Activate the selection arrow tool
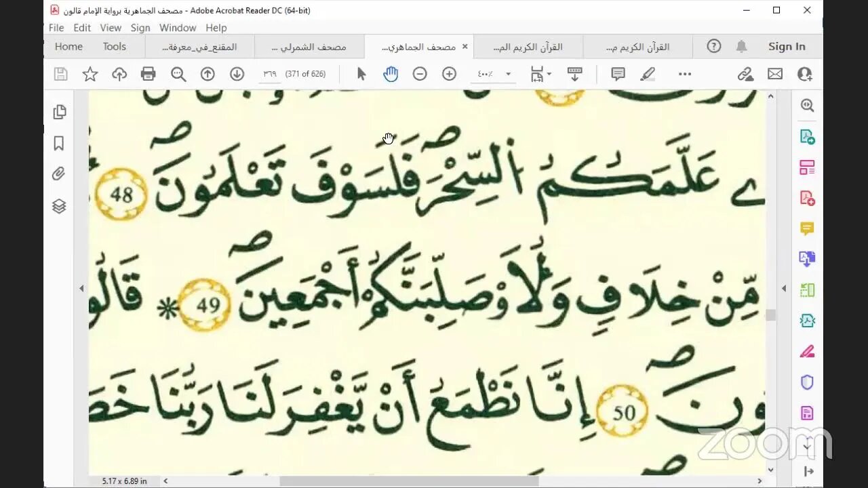This screenshot has height=488, width=868. pyautogui.click(x=361, y=74)
